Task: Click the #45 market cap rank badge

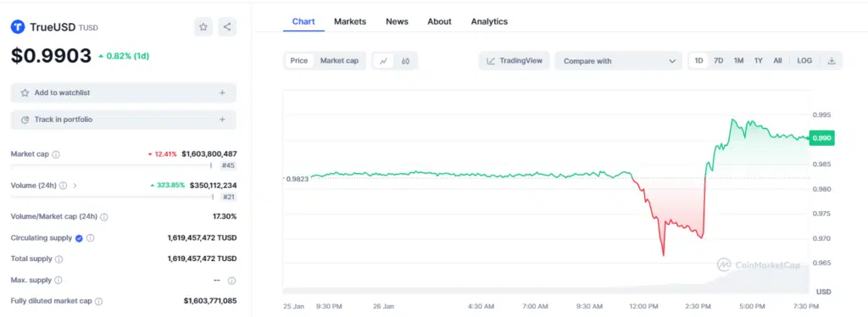Action: (x=229, y=165)
